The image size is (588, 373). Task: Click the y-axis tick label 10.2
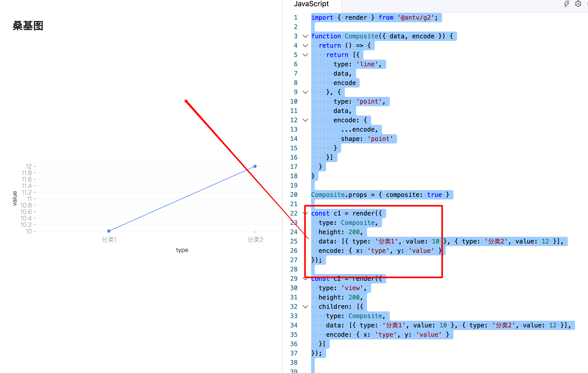click(x=26, y=225)
